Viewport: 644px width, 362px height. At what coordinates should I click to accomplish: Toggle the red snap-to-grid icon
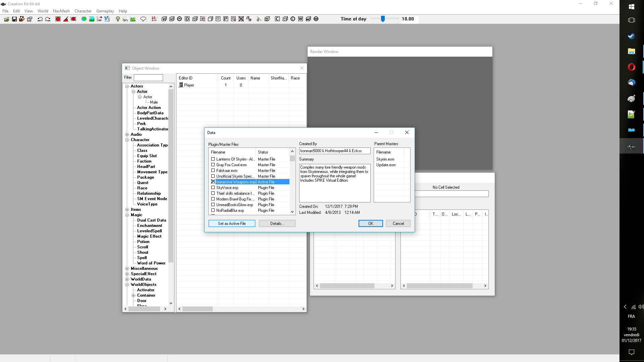(x=58, y=19)
